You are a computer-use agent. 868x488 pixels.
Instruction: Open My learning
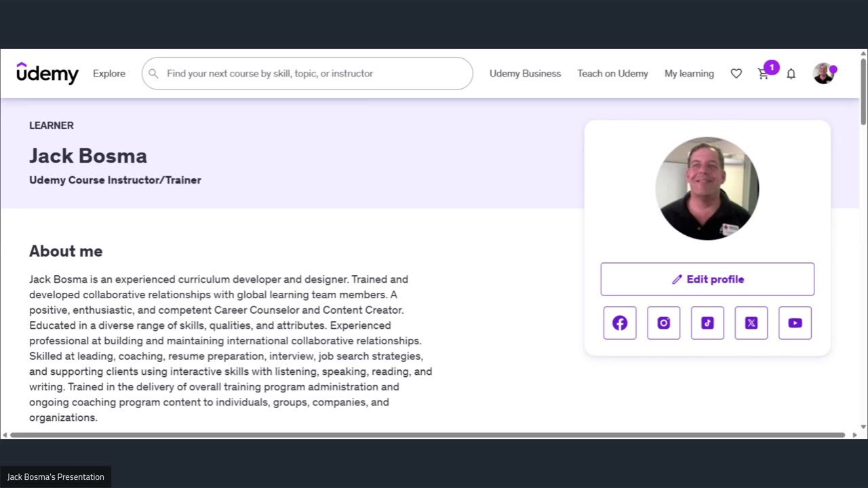(x=689, y=73)
